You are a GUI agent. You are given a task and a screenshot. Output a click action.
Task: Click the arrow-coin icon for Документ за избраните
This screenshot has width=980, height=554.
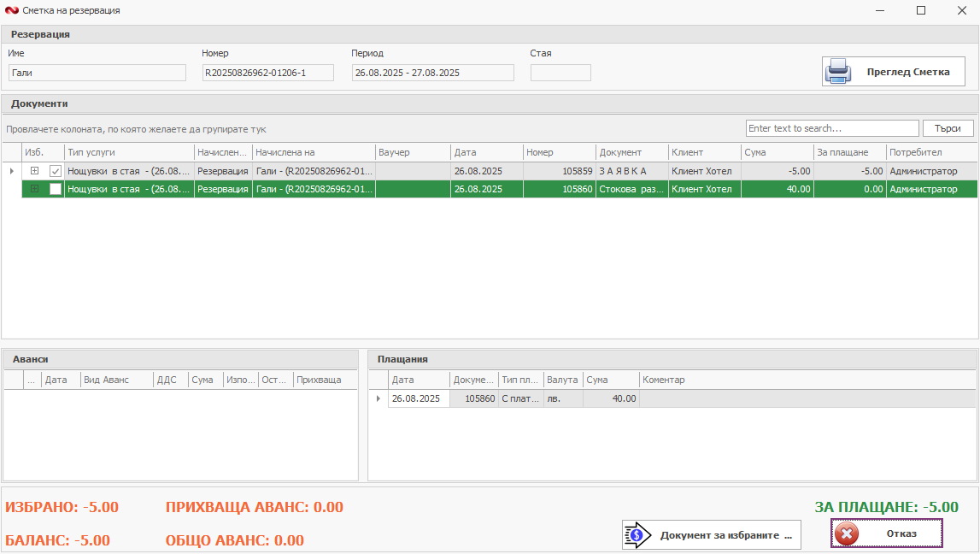638,535
